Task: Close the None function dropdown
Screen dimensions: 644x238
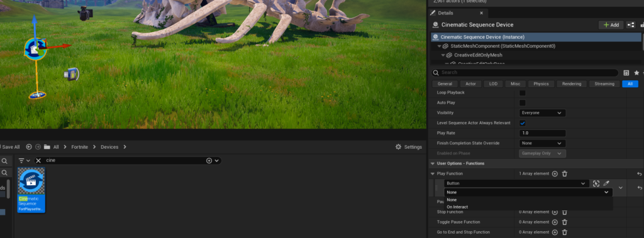Action: click(528, 192)
